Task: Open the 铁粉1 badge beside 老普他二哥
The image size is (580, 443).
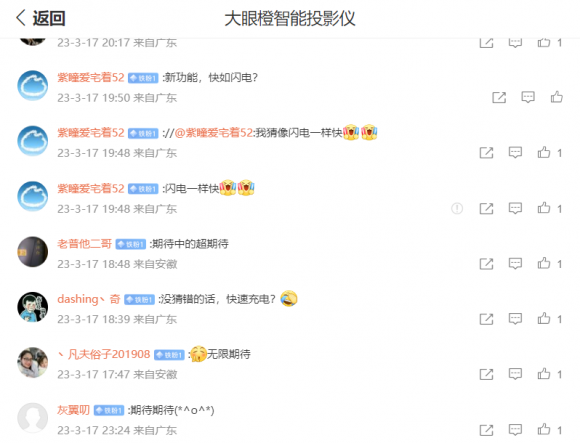Action: [131, 244]
